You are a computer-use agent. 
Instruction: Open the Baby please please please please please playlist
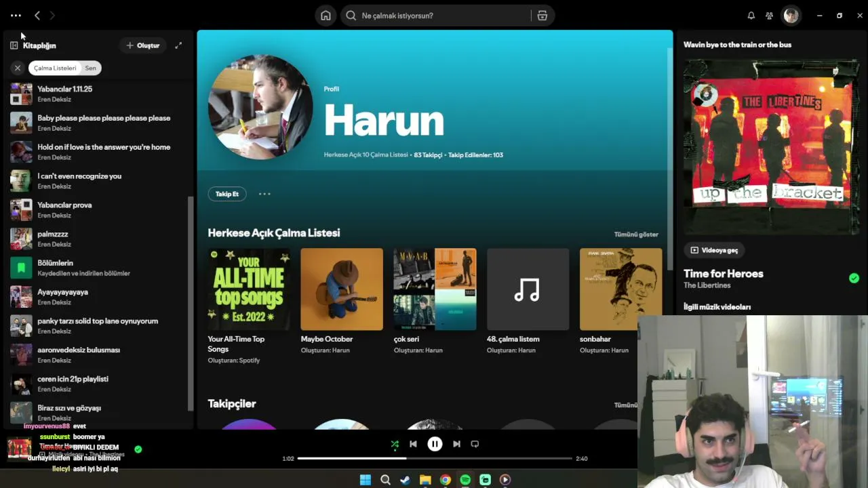(x=98, y=123)
